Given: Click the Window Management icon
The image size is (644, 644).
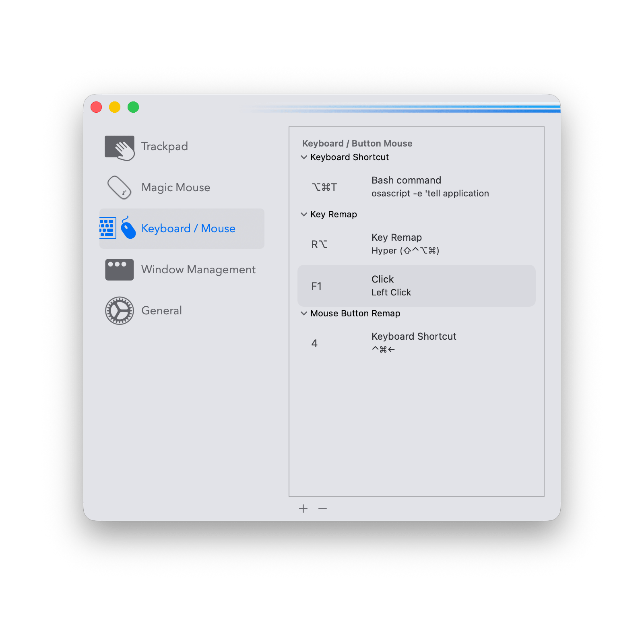Looking at the screenshot, I should [119, 269].
